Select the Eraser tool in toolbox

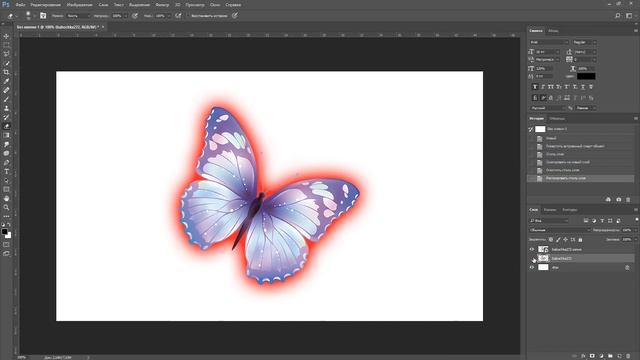[6, 126]
